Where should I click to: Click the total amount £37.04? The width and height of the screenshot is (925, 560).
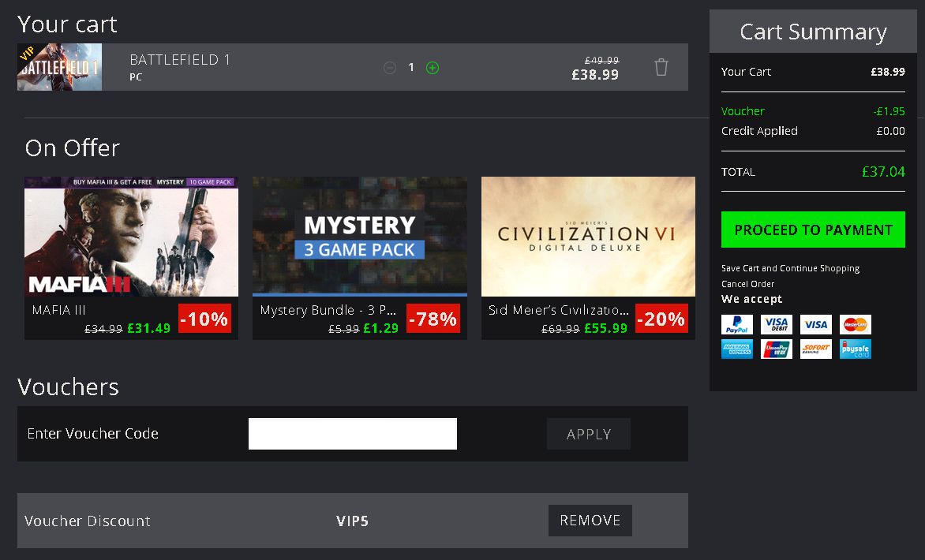(x=883, y=171)
